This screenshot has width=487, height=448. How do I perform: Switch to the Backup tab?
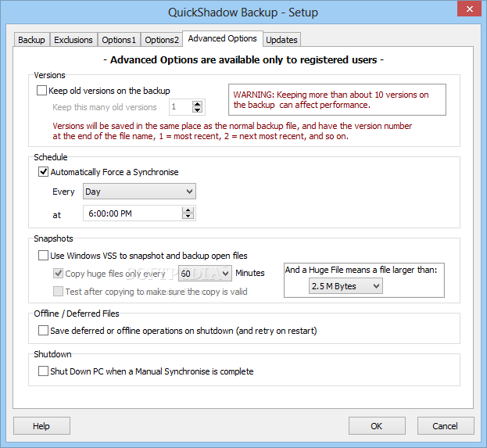pyautogui.click(x=31, y=40)
